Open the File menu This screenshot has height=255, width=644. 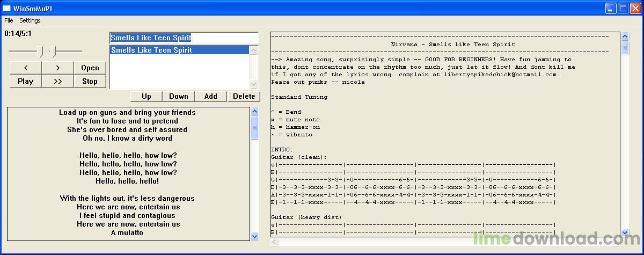tap(9, 20)
